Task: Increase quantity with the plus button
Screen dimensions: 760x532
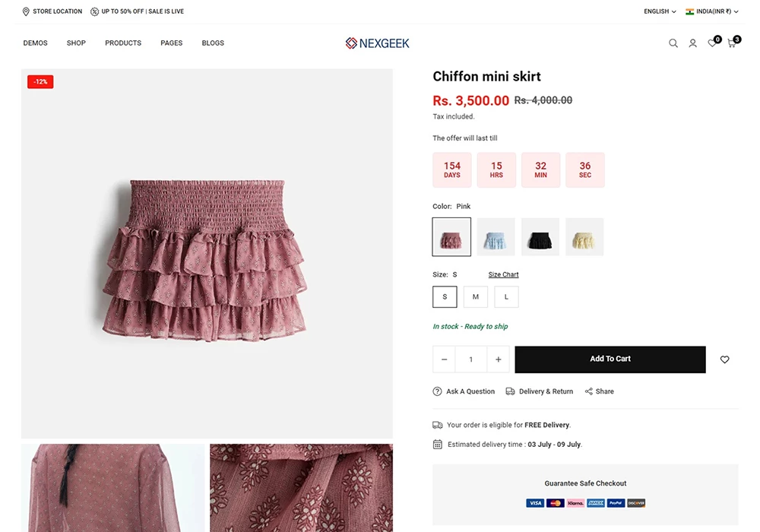Action: [x=498, y=359]
